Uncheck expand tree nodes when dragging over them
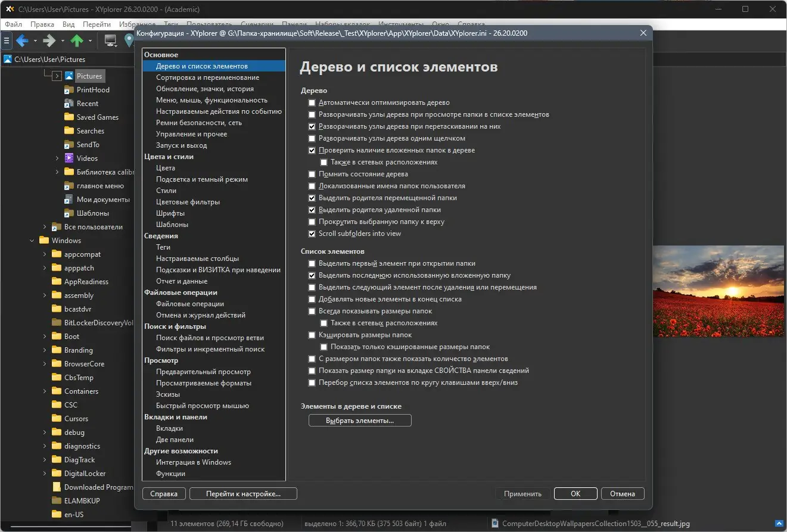This screenshot has height=532, width=787. click(x=312, y=126)
